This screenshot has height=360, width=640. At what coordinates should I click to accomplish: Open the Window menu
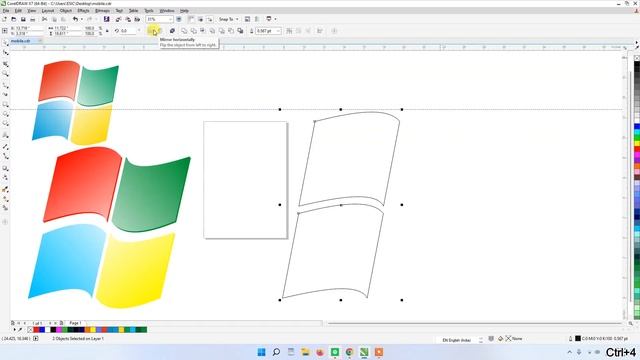point(167,11)
